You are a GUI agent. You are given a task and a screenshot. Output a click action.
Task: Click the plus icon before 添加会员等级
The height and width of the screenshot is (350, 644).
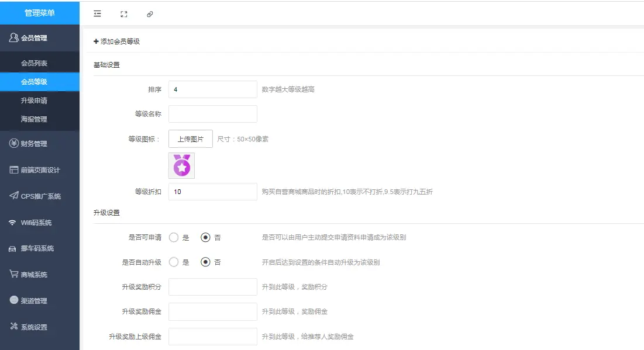click(96, 41)
